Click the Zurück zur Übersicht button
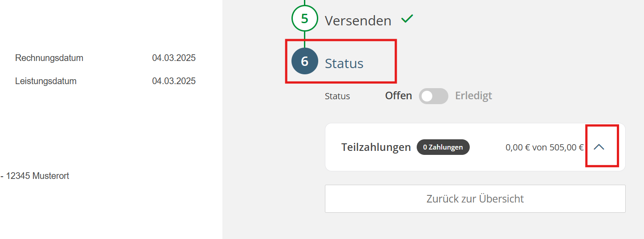 475,198
